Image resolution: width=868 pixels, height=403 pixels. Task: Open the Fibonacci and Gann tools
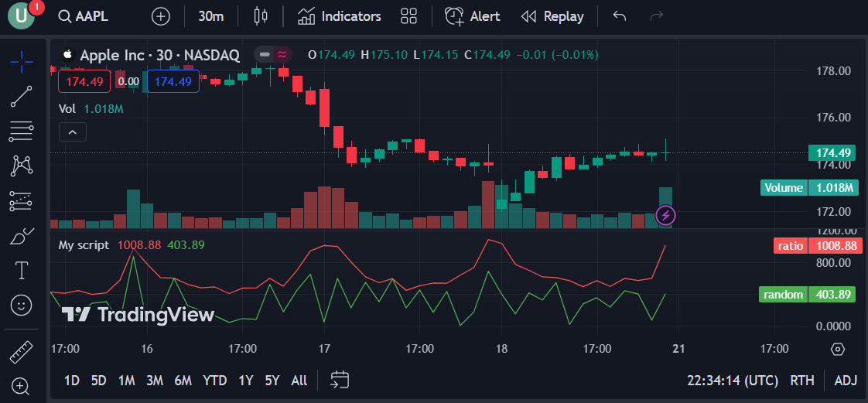coord(22,131)
